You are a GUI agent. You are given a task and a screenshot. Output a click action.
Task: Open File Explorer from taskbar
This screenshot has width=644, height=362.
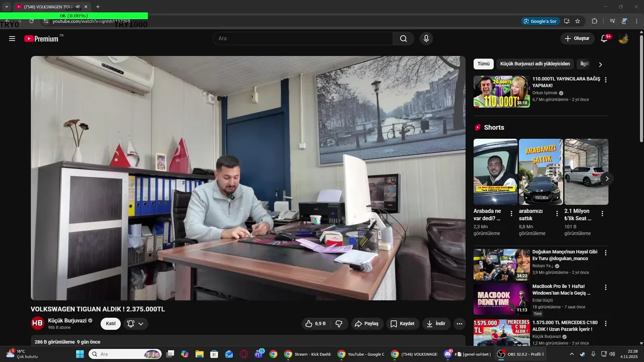pyautogui.click(x=199, y=354)
